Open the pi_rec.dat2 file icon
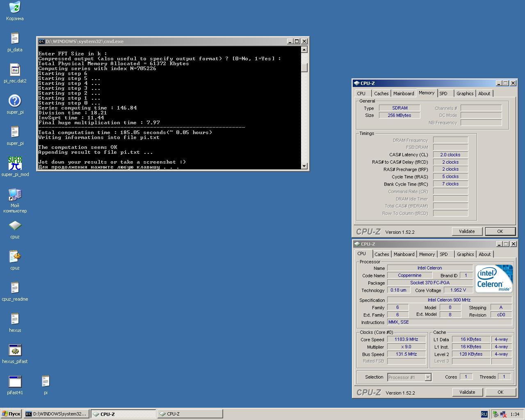Screen dimensions: 525x420 15,70
